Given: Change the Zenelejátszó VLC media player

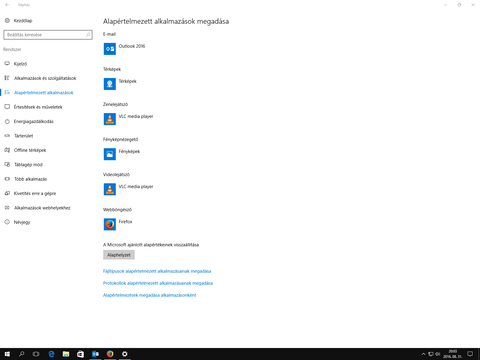Looking at the screenshot, I should pyautogui.click(x=128, y=119).
